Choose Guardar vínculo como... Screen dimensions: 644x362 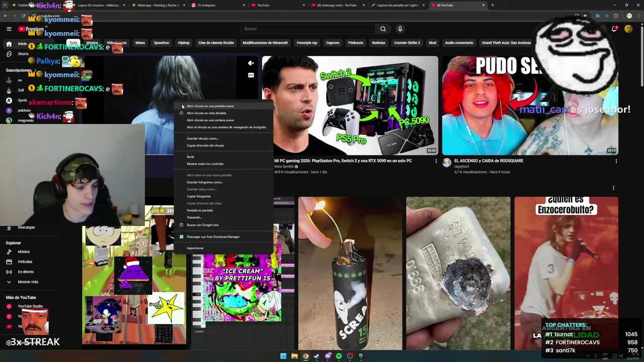(x=224, y=138)
